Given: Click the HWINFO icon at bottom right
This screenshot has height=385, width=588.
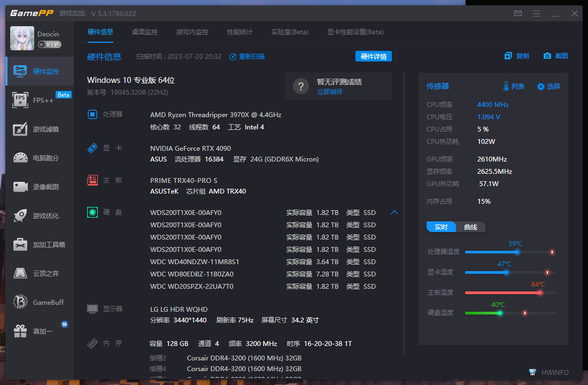Looking at the screenshot, I should click(x=532, y=372).
